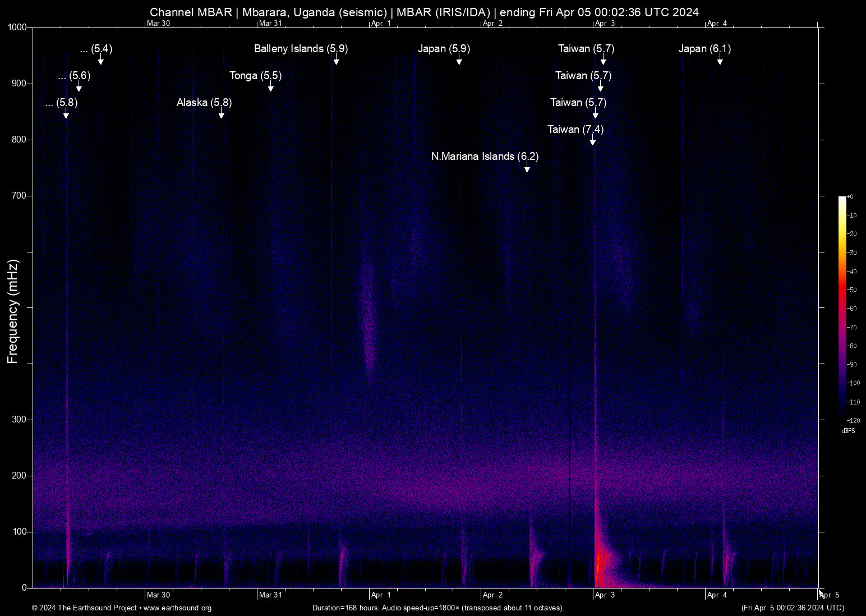
Task: Click the Duration=168 hours footer text
Action: [x=437, y=608]
